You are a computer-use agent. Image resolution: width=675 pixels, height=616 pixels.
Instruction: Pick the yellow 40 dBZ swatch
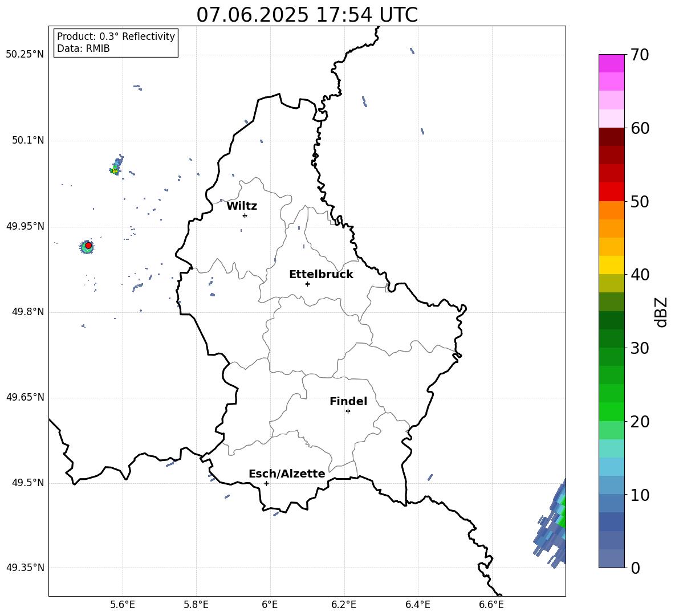pyautogui.click(x=611, y=265)
